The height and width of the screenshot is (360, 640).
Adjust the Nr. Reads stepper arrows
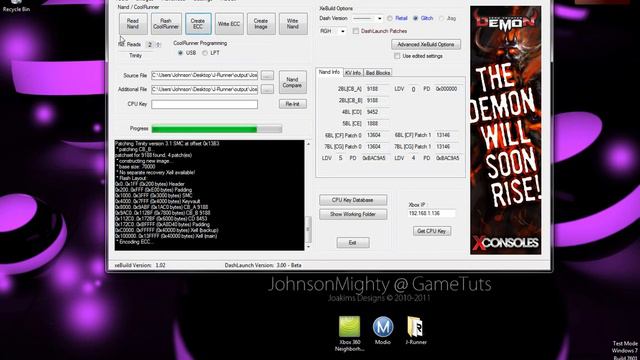point(158,44)
